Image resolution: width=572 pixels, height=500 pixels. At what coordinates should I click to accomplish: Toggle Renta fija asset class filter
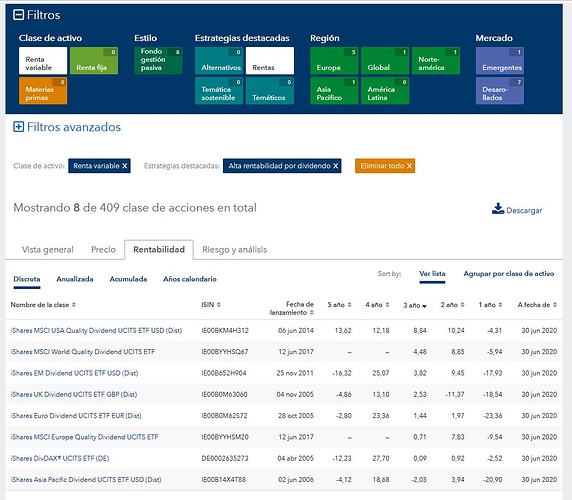click(94, 61)
